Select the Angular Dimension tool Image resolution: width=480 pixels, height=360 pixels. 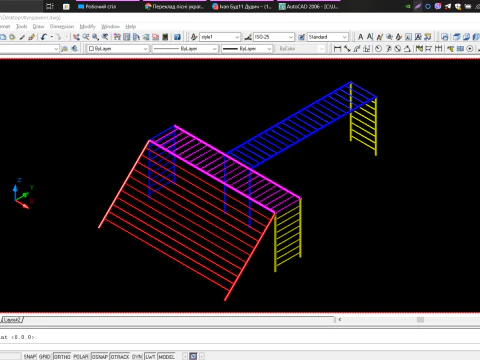(407, 49)
